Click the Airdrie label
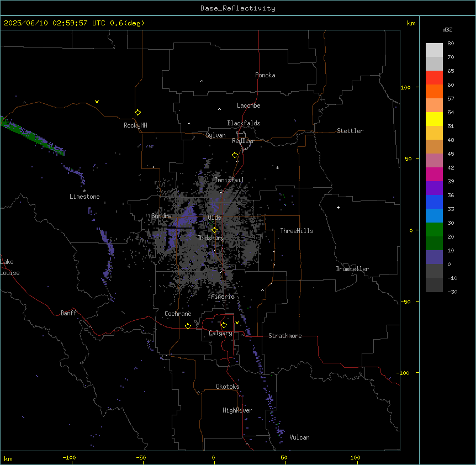476x465 pixels. tap(223, 297)
